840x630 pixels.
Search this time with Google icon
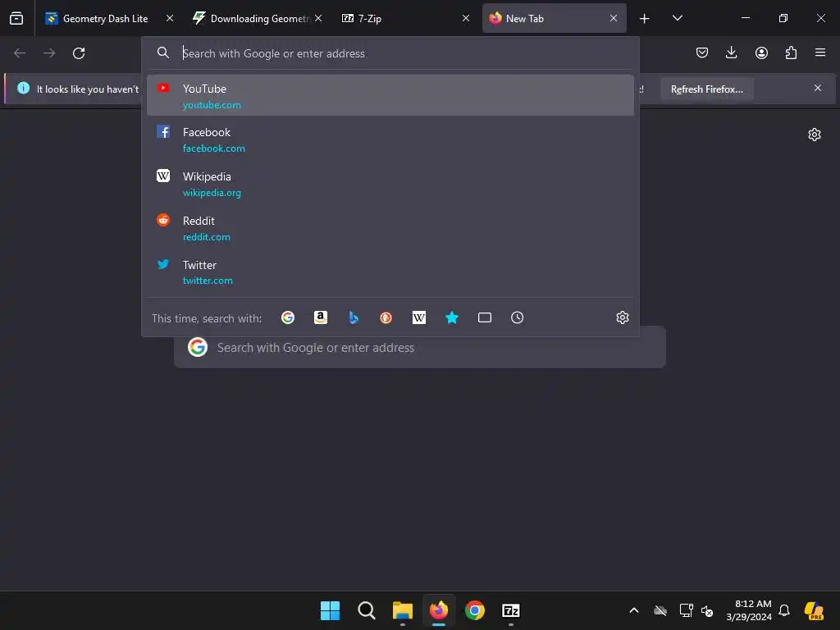(x=288, y=317)
